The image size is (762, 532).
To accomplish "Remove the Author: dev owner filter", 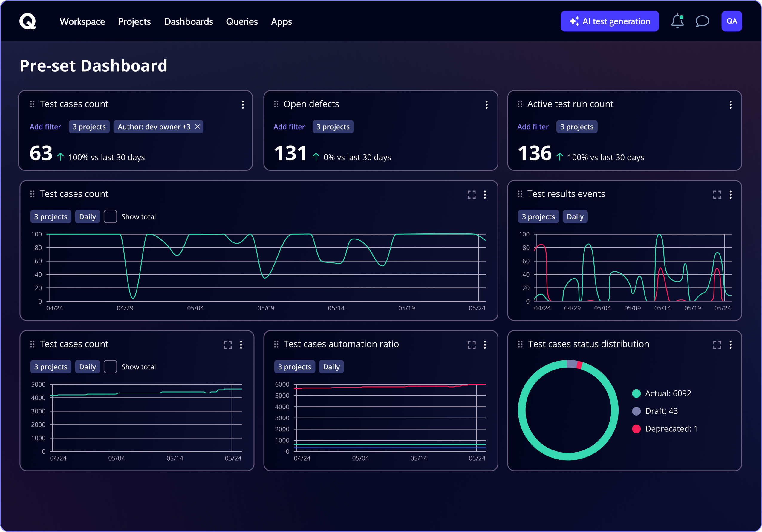I will [198, 127].
